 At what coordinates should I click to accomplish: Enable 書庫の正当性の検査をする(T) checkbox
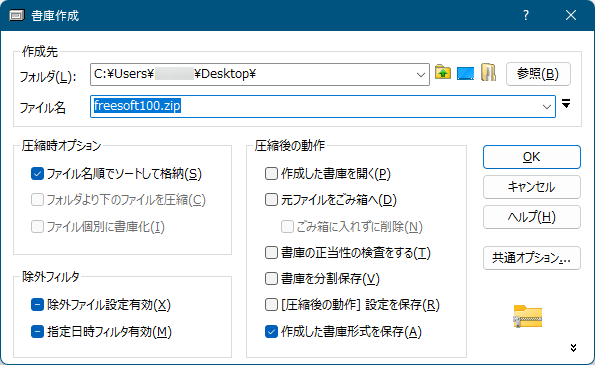[271, 253]
